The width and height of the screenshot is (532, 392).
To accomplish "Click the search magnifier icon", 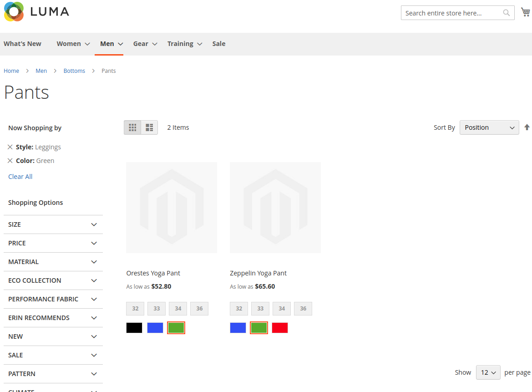I will point(506,13).
